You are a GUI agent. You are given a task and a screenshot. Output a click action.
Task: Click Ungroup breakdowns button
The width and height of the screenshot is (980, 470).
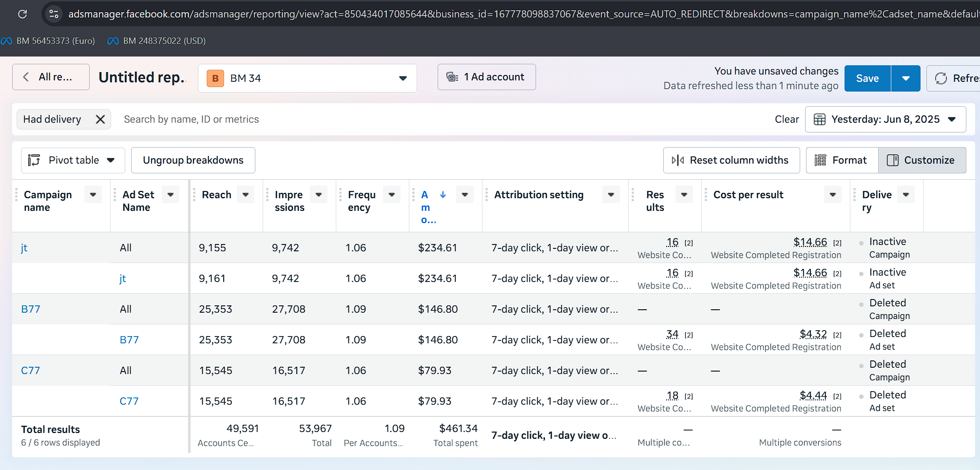[193, 160]
